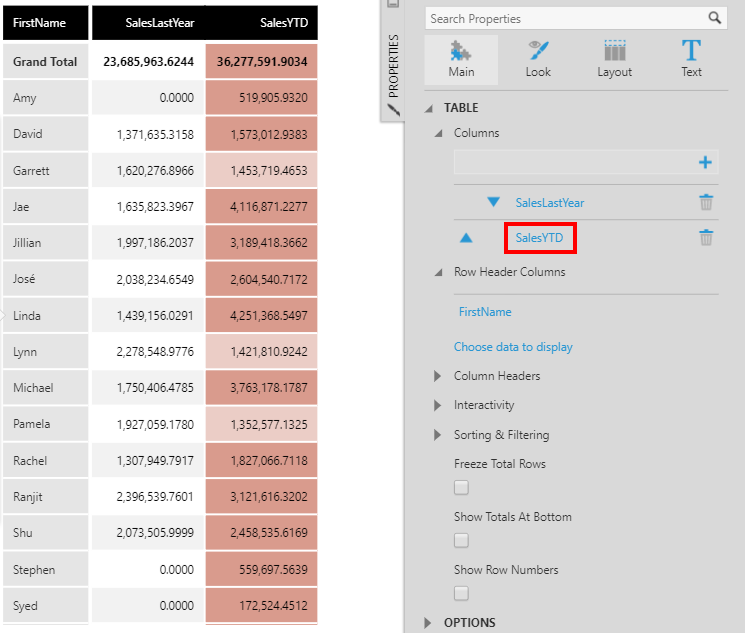Click Pamela's SalesYTD value 1,352,577.1325
The image size is (745, 633).
click(261, 424)
